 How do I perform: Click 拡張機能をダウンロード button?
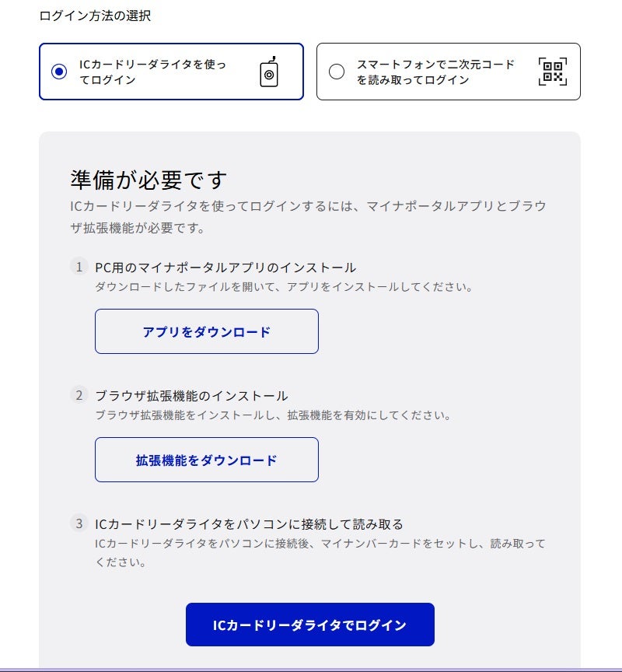[x=207, y=460]
